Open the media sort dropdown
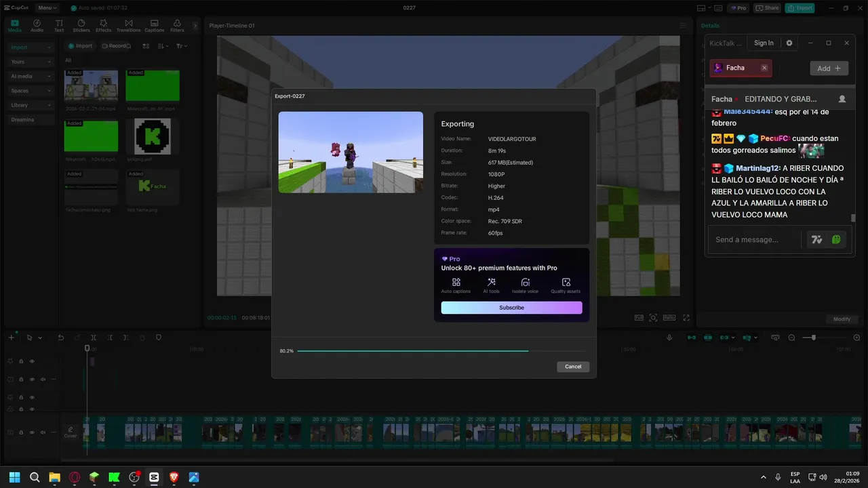Image resolution: width=868 pixels, height=488 pixels. pos(163,46)
